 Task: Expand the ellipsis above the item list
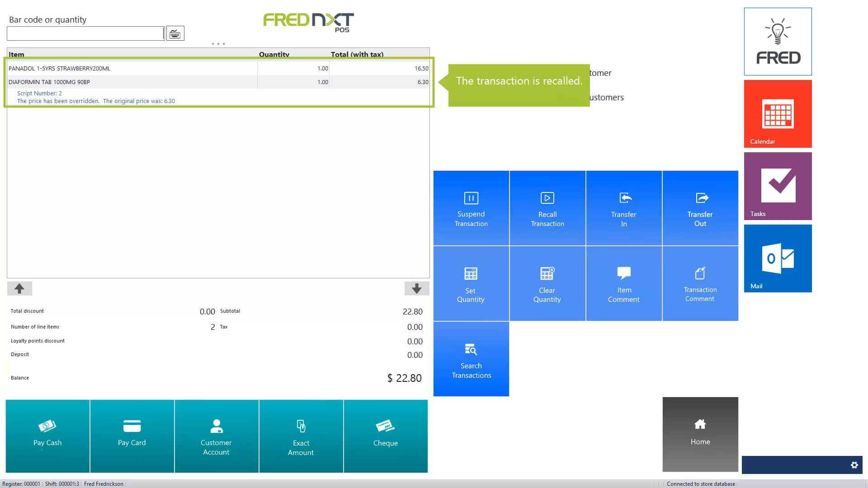(x=218, y=44)
